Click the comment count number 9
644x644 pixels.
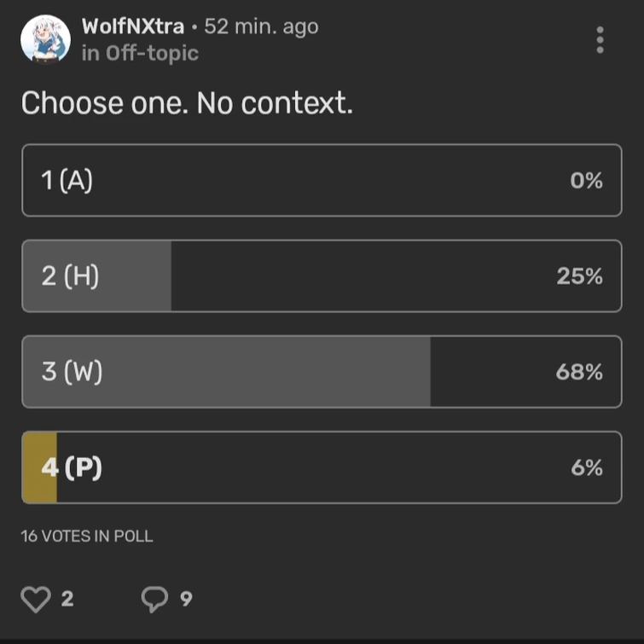point(186,600)
